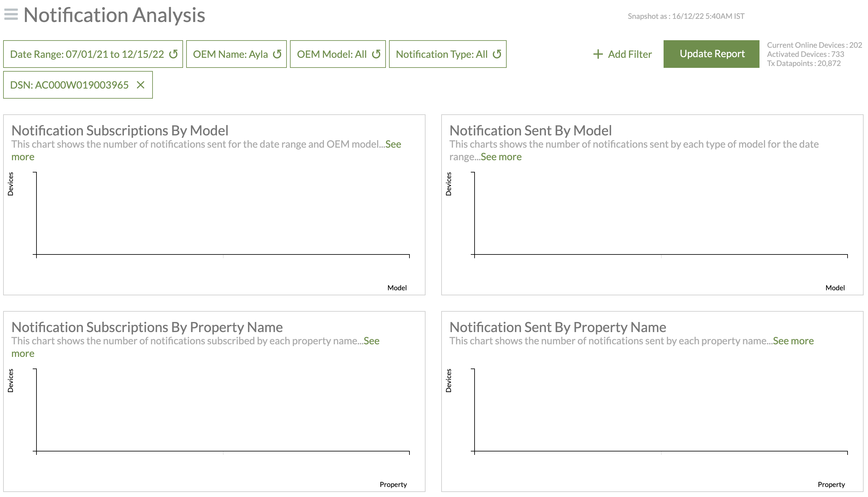Screen dimensions: 868x497
Task: Click the Add Filter text
Action: pyautogui.click(x=630, y=54)
